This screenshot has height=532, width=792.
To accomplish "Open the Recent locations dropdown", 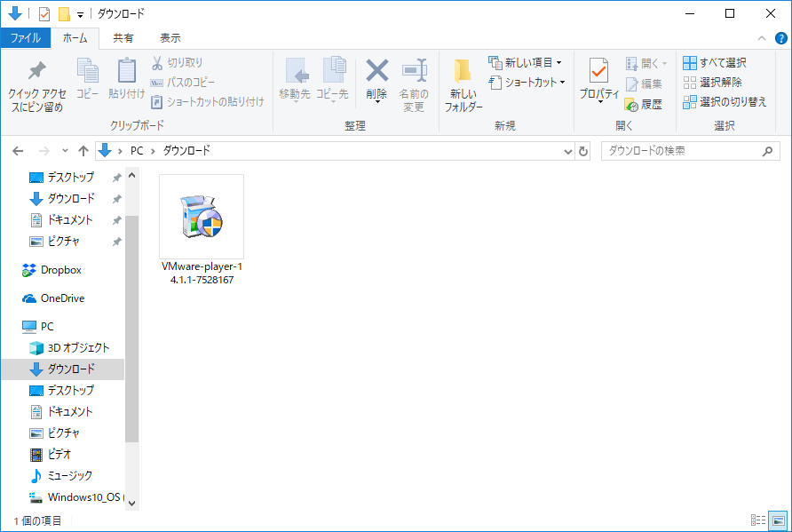I will tap(65, 151).
